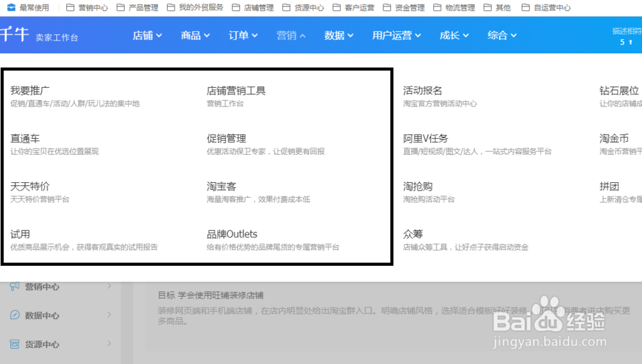Open 直通车 menu entry
Screen dimensions: 642x364
pos(25,139)
